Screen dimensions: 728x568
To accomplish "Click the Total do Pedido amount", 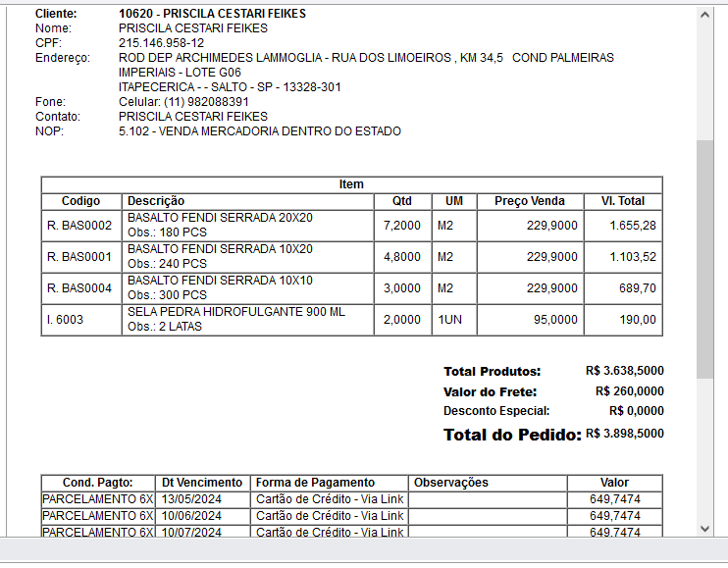I will pyautogui.click(x=624, y=434).
